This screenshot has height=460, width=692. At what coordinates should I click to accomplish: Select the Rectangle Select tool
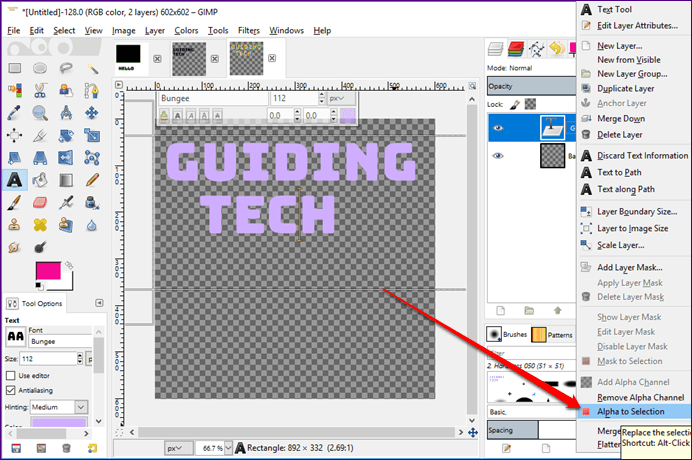pyautogui.click(x=15, y=68)
